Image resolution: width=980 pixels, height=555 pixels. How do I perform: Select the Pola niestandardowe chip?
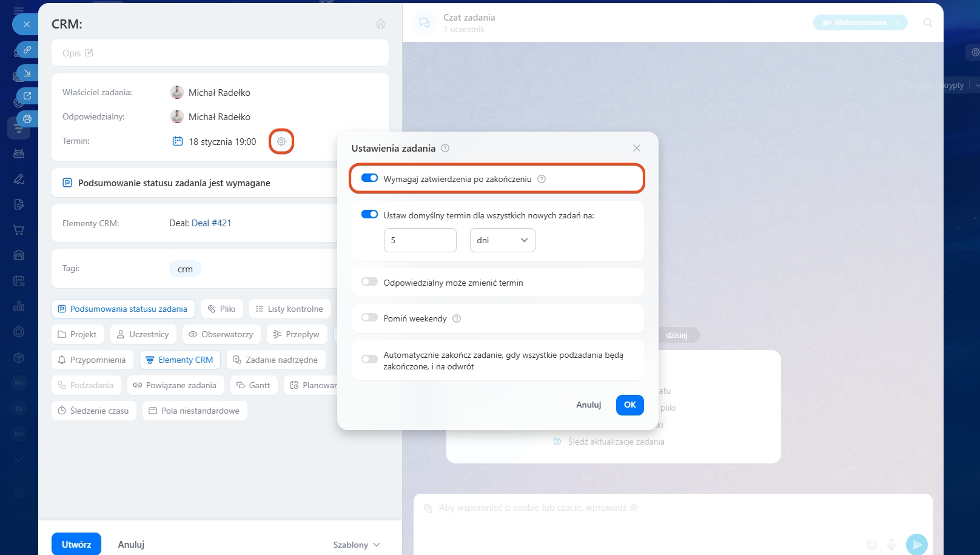click(195, 411)
